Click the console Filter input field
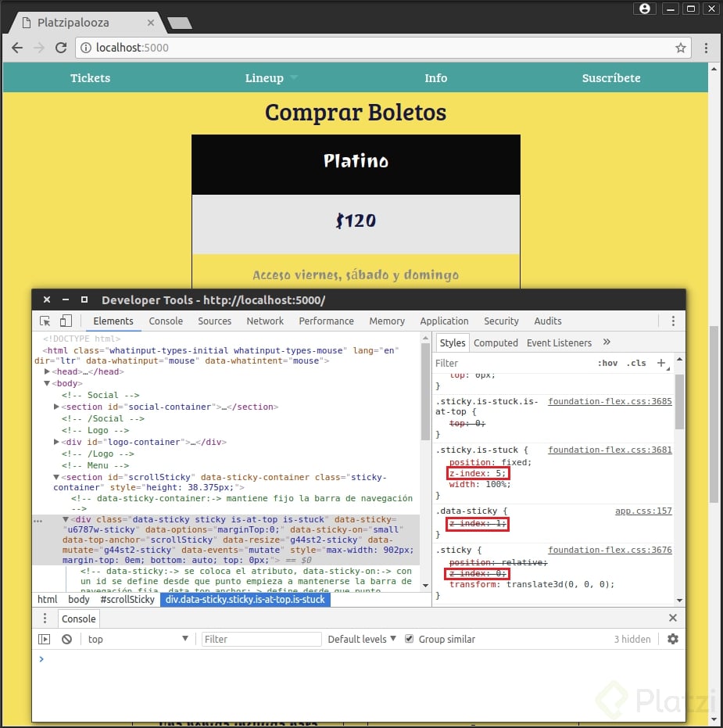Viewport: 723px width, 728px height. point(261,640)
